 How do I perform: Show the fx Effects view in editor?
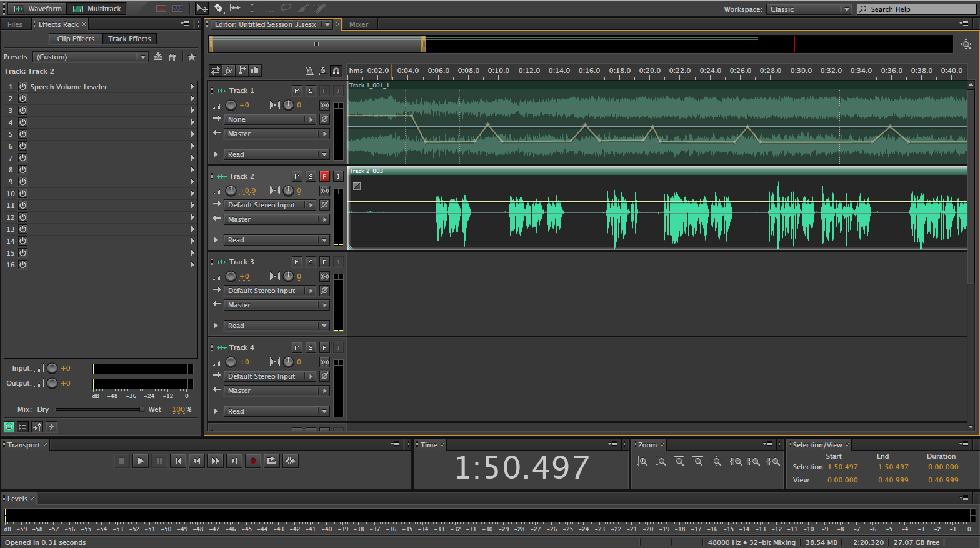(229, 71)
